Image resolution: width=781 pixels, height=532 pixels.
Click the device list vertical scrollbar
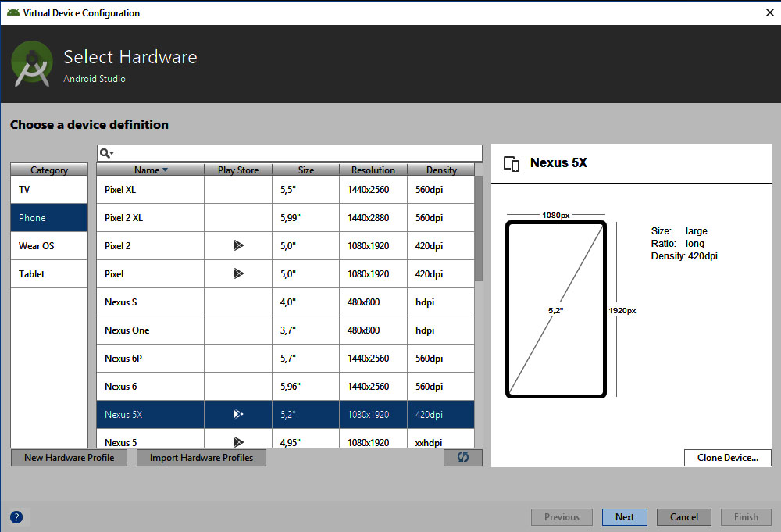478,227
